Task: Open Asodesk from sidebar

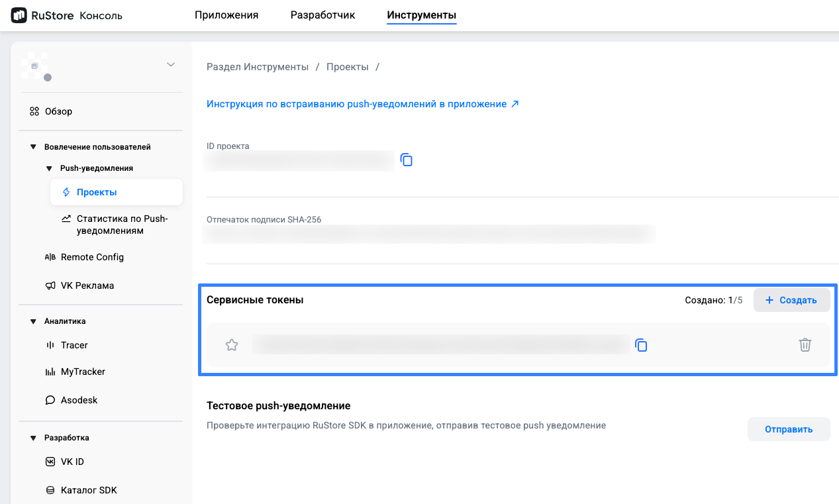Action: (x=79, y=400)
